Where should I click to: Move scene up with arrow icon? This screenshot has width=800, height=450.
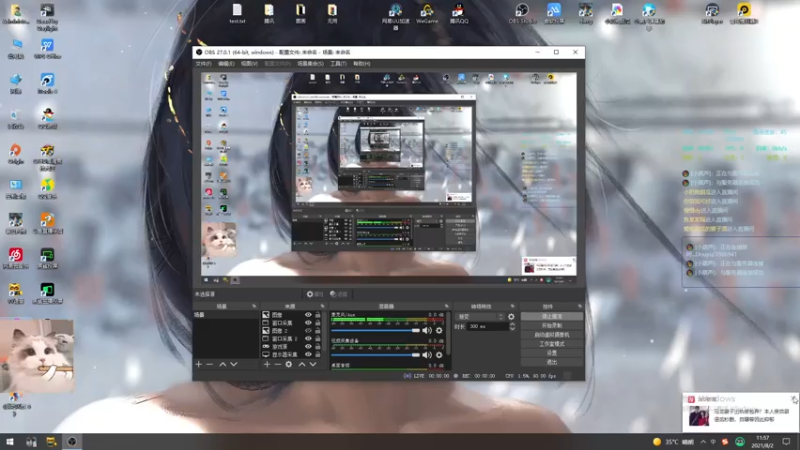click(x=222, y=364)
